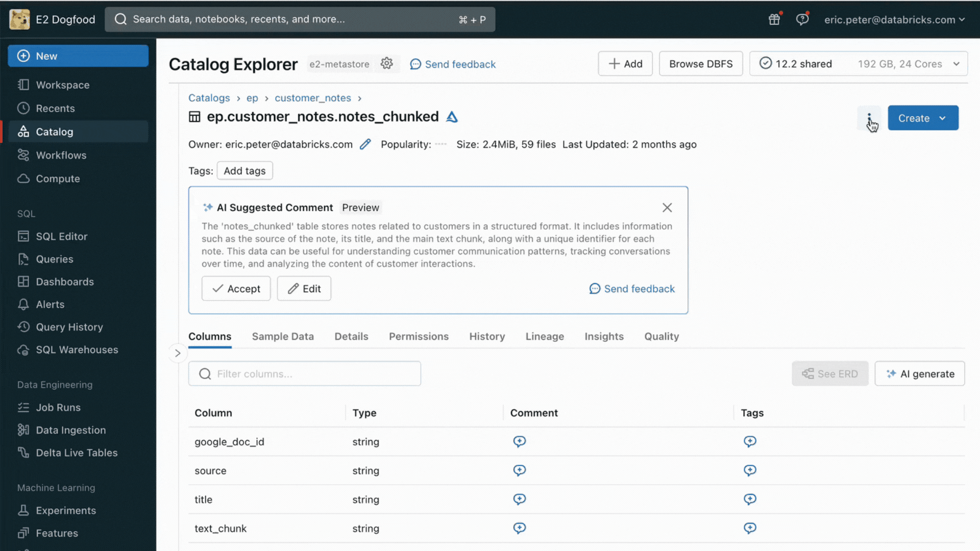Click the Add tags link for this table
This screenshot has height=551, width=980.
(x=244, y=170)
